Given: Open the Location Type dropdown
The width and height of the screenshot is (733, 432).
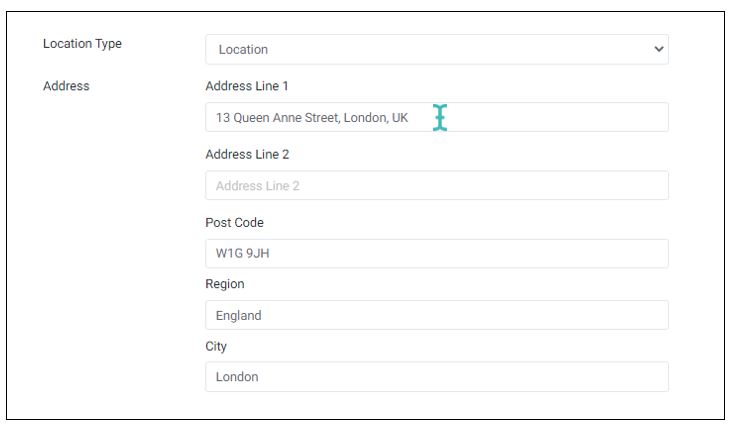Looking at the screenshot, I should point(437,49).
